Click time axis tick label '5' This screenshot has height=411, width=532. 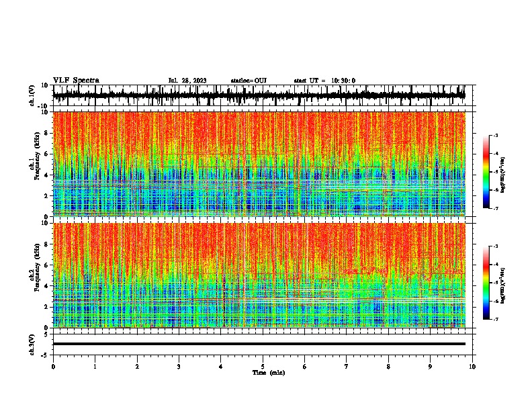pyautogui.click(x=263, y=367)
